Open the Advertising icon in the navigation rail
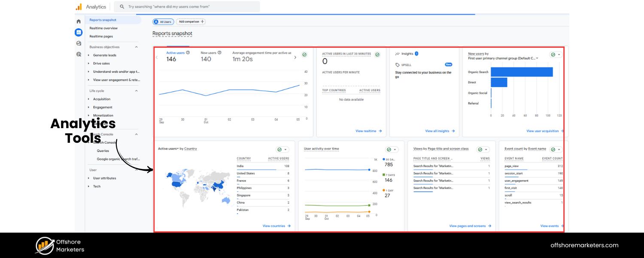Screen dimensions: 644x258 click(x=78, y=53)
